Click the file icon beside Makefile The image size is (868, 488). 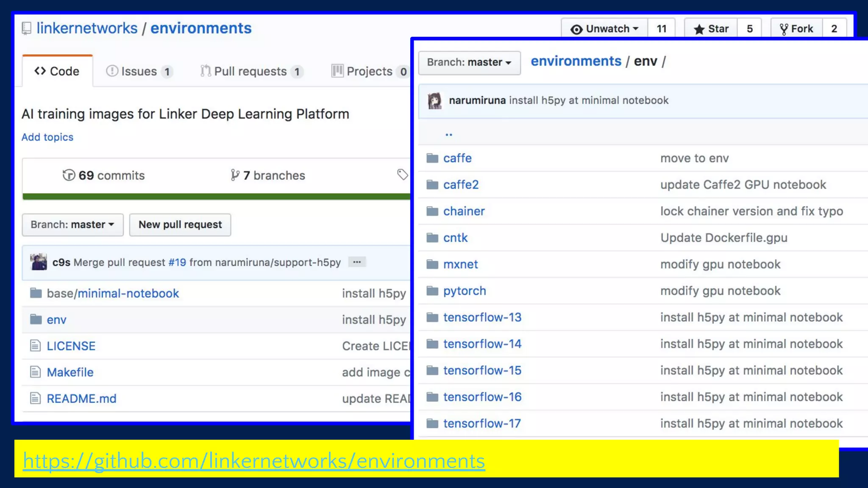[36, 372]
